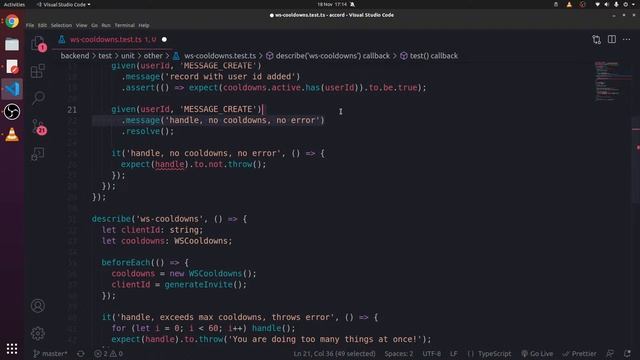This screenshot has height=360, width=640.
Task: Open OBS Studio from the dock
Action: tap(12, 111)
